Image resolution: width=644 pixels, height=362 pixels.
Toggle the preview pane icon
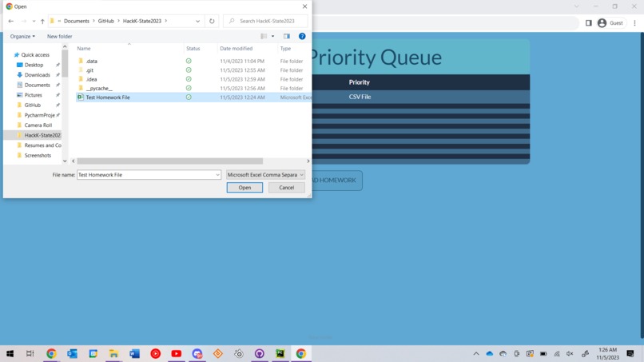[x=287, y=36]
